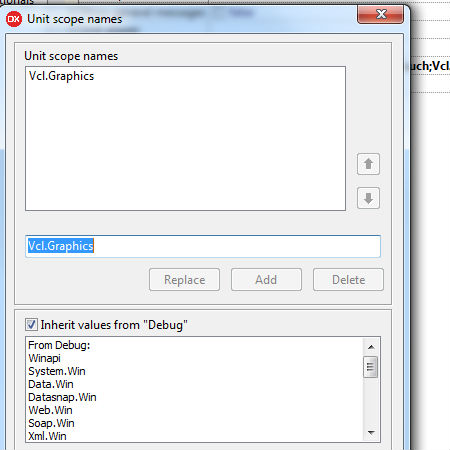Click inherited list scroll down arrow

pos(371,433)
